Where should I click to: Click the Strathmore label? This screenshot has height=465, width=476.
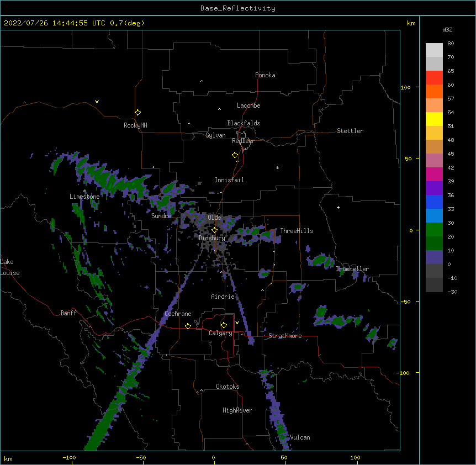[285, 336]
